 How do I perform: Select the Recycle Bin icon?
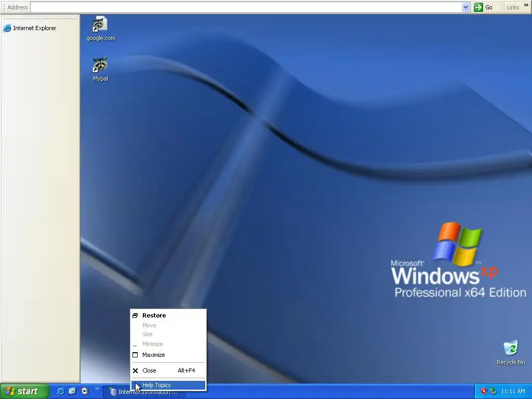pyautogui.click(x=511, y=353)
